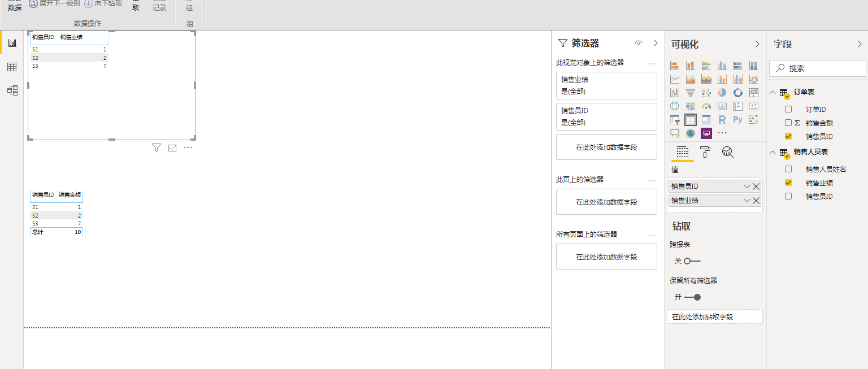
Task: Select the pie chart visual
Action: click(722, 92)
